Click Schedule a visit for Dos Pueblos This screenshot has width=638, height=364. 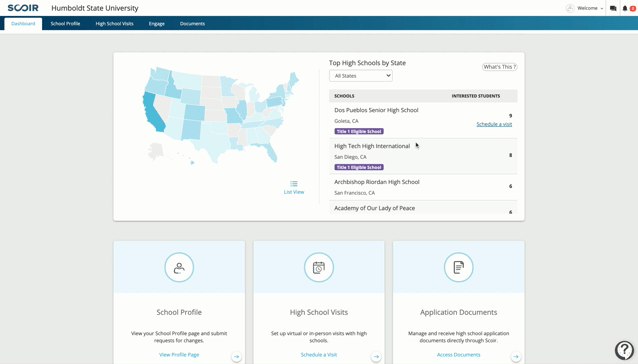[494, 124]
